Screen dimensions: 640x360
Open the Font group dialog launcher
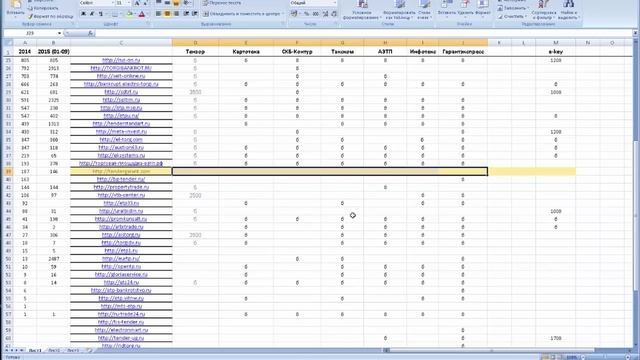[148, 24]
